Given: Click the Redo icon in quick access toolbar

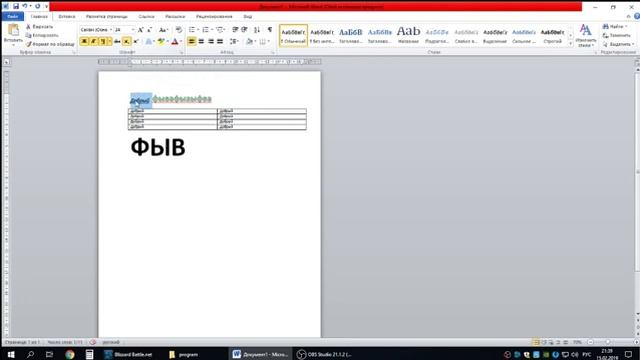Looking at the screenshot, I should pos(38,6).
